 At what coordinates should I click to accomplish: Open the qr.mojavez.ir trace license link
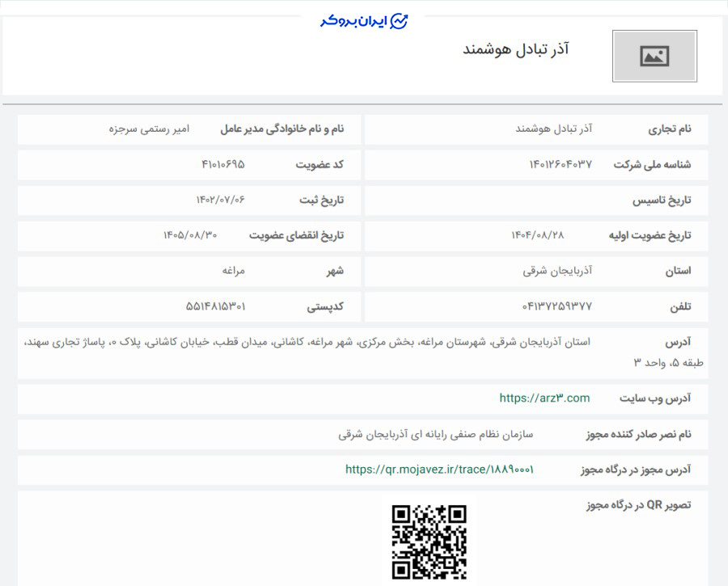(439, 470)
